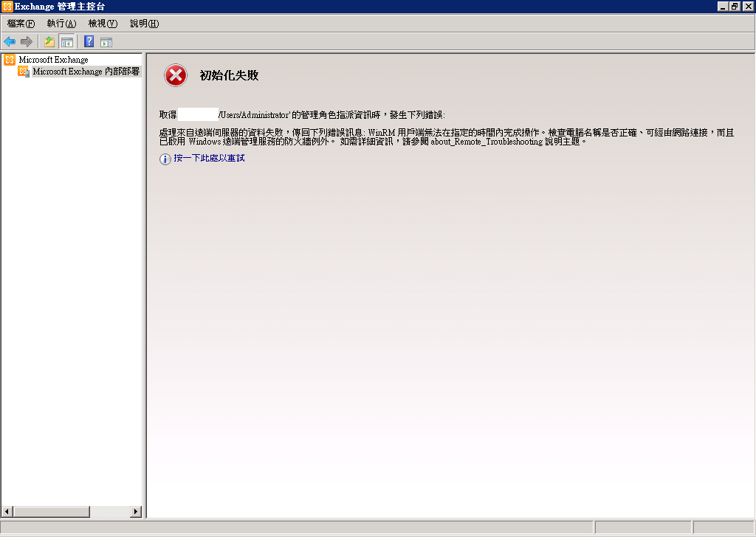Click the tree pane scrollbar right arrow

point(136,511)
